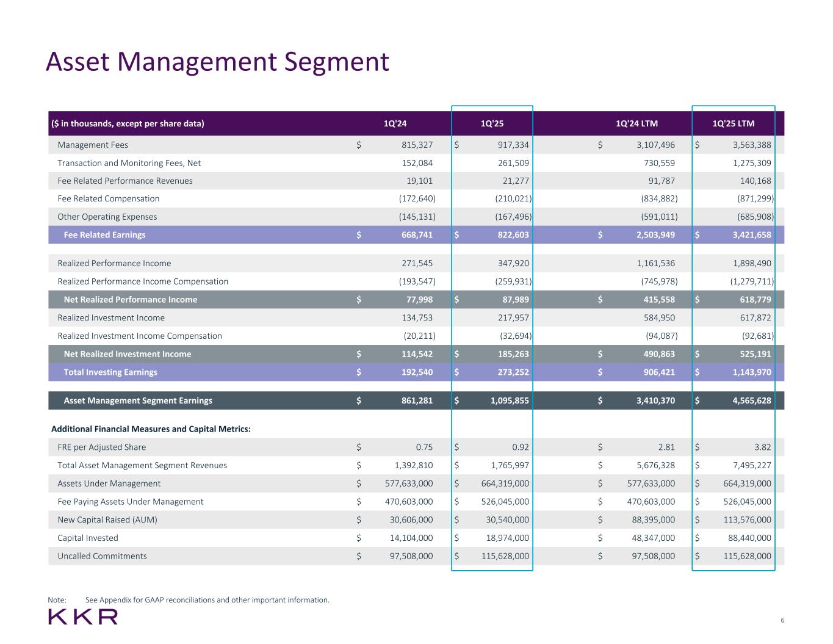Image resolution: width=833 pixels, height=644 pixels.
Task: Select the 1Q'25 column header
Action: click(x=492, y=124)
